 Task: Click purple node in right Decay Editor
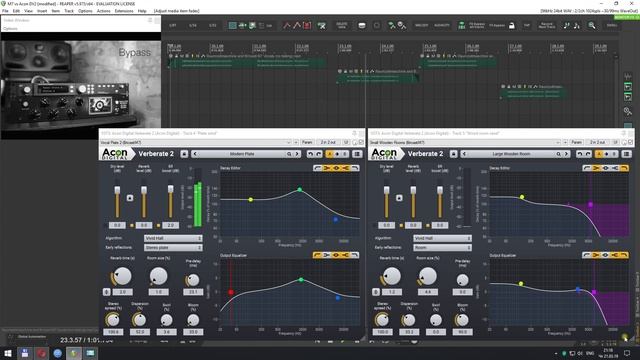(x=590, y=204)
